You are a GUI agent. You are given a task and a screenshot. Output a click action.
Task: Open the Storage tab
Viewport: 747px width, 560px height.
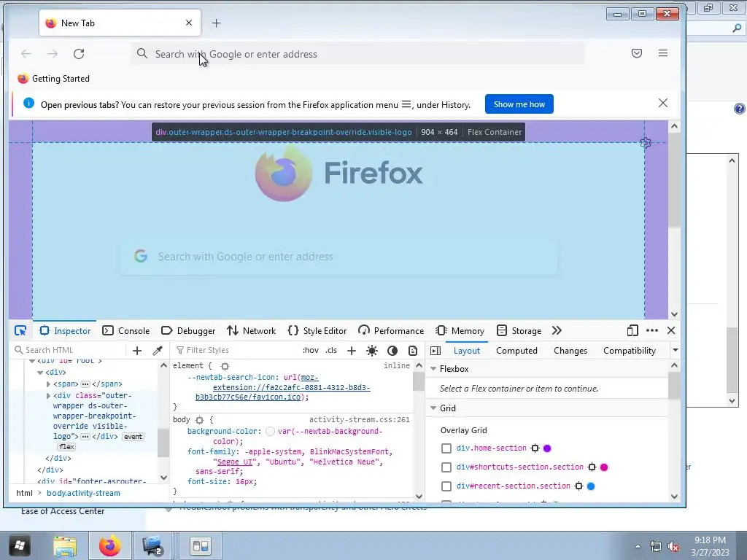pyautogui.click(x=519, y=330)
